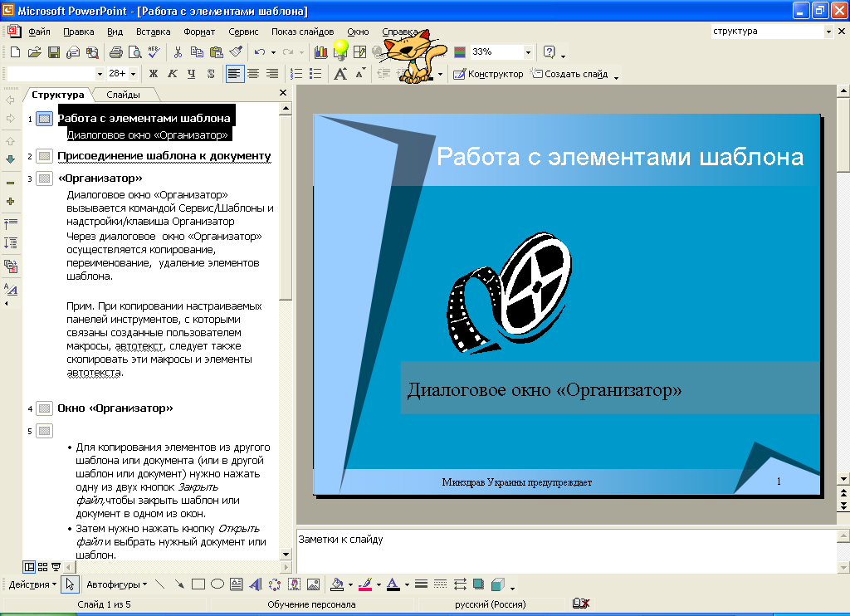Select the Oval drawing tool
850x616 pixels.
point(217,584)
